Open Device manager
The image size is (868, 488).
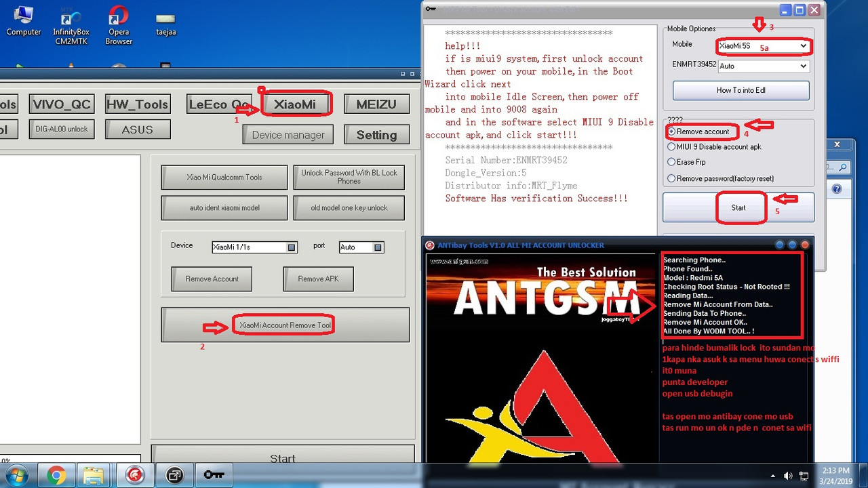coord(288,135)
